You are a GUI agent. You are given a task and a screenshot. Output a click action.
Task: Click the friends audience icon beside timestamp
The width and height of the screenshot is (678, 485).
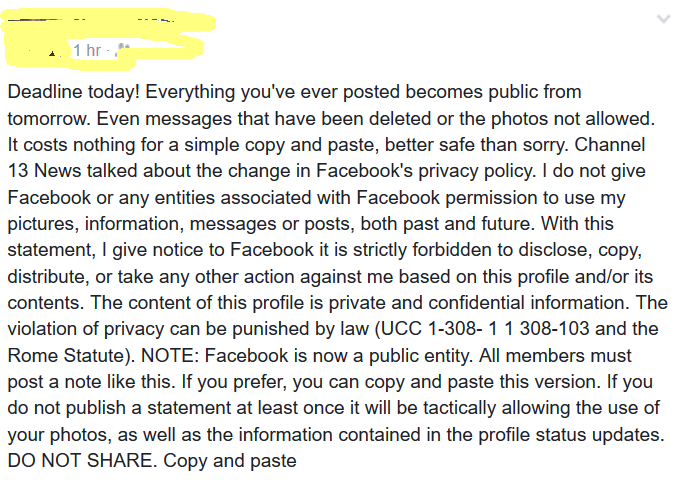click(123, 50)
